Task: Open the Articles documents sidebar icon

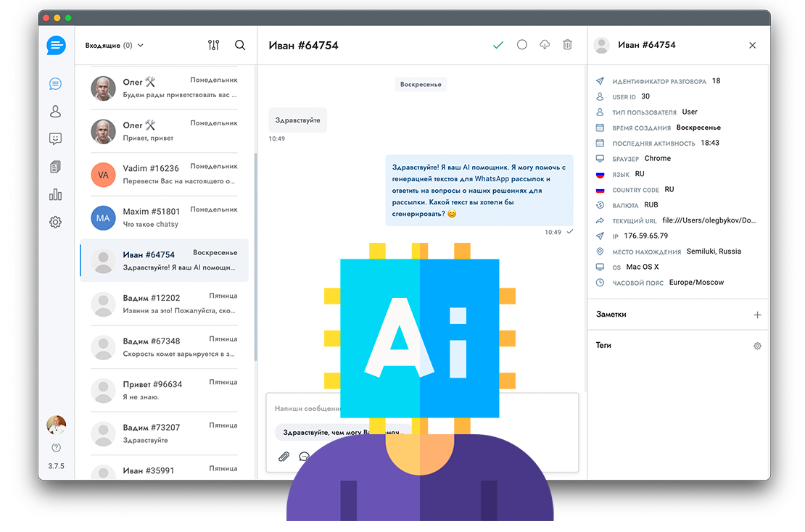Action: click(55, 167)
